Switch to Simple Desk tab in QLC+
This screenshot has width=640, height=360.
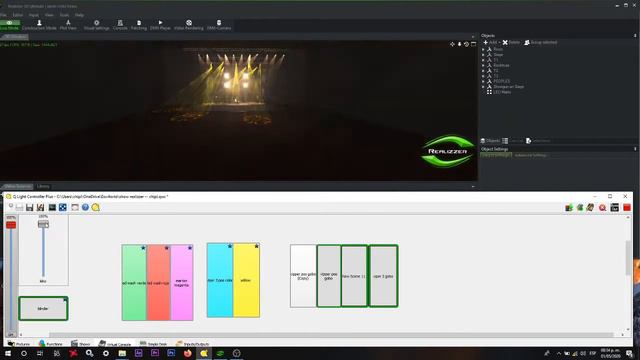pyautogui.click(x=153, y=344)
